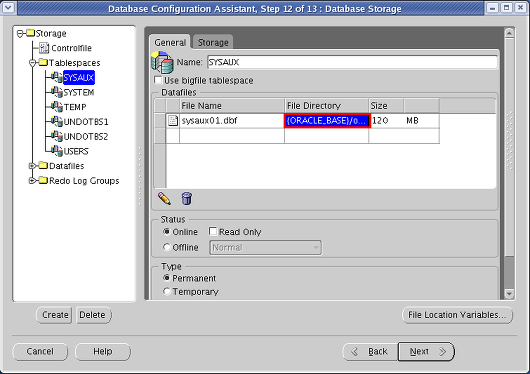The width and height of the screenshot is (530, 374).
Task: Click the Cancel button
Action: [40, 351]
